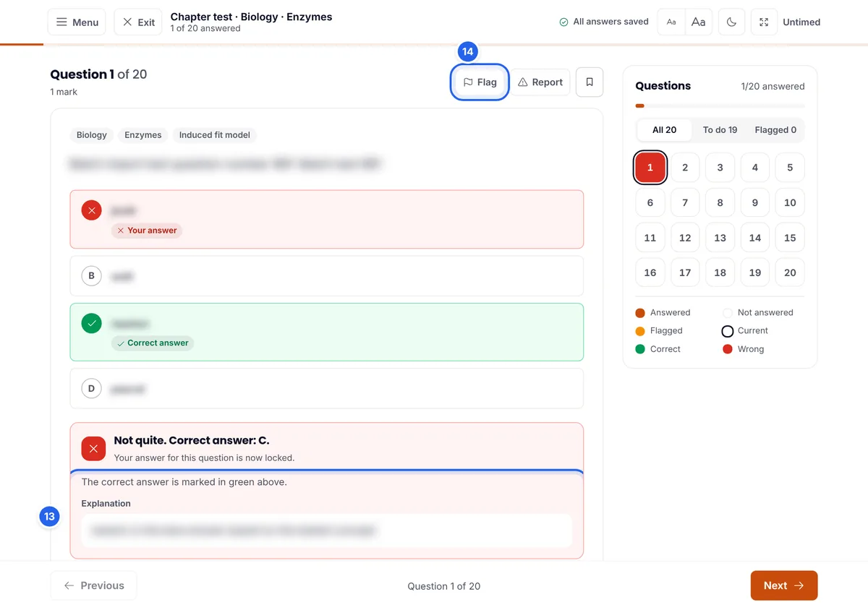Click the Flagged legend orange dot

point(640,331)
